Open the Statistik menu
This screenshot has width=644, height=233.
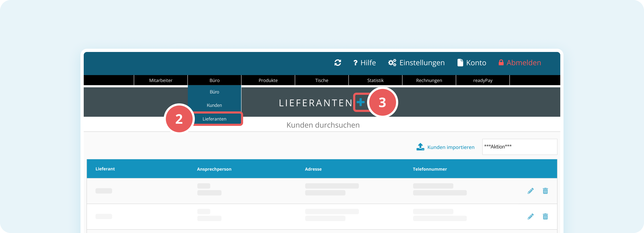pos(375,80)
